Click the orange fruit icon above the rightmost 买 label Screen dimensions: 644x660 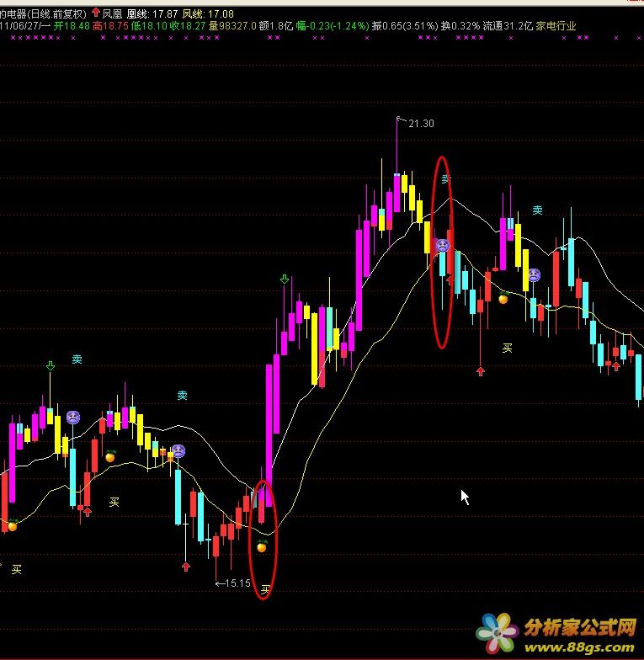tap(503, 298)
